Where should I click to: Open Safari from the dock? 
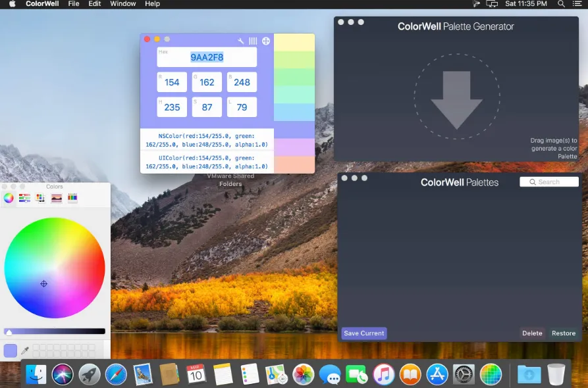[x=116, y=374]
